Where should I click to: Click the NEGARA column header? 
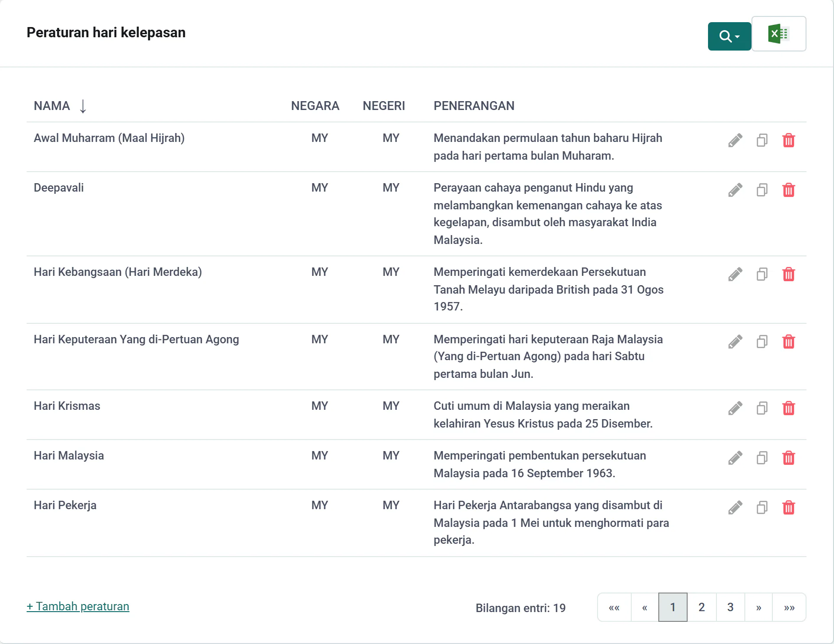pos(315,106)
